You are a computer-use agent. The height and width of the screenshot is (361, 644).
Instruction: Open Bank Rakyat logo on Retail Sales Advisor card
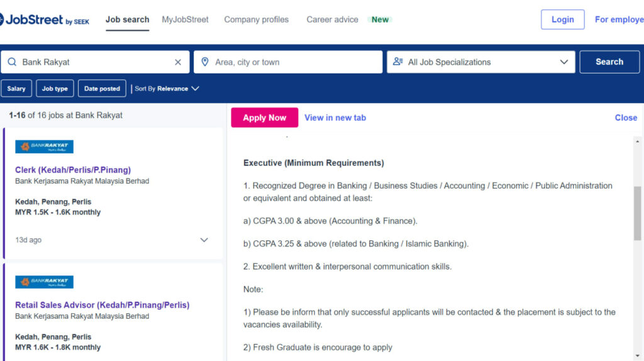click(45, 282)
